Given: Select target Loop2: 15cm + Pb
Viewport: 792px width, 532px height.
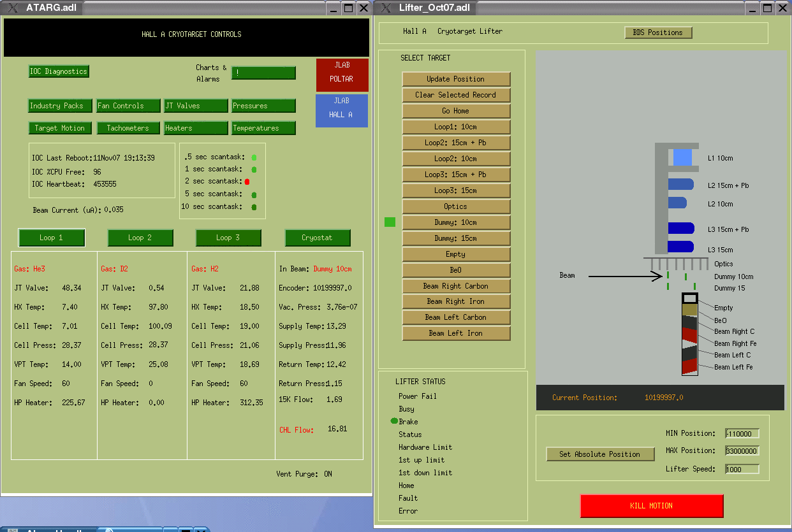Looking at the screenshot, I should pyautogui.click(x=456, y=143).
